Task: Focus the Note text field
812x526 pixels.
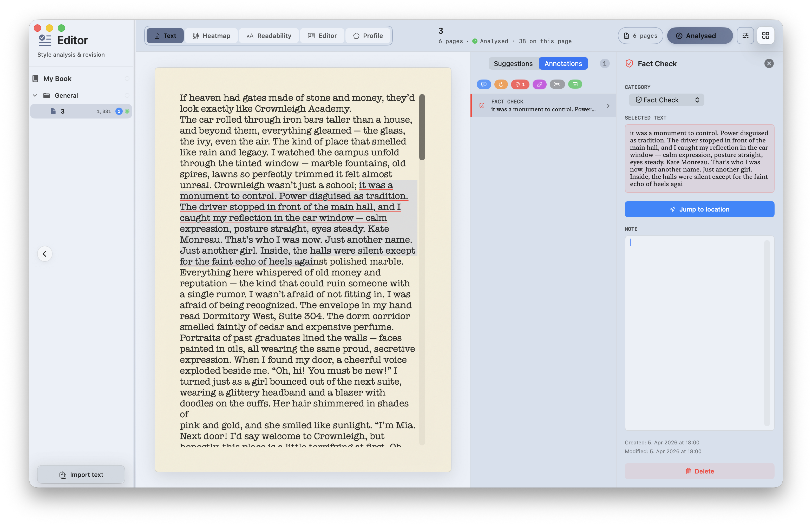Action: pyautogui.click(x=696, y=333)
